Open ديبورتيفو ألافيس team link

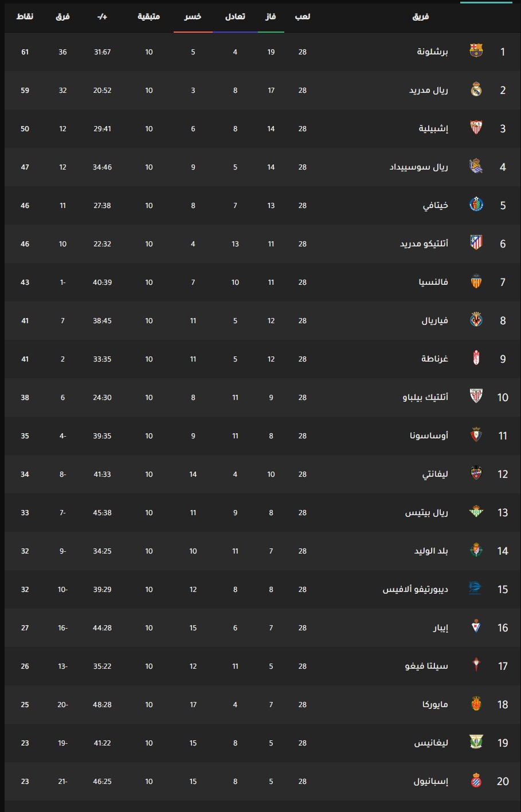click(416, 589)
